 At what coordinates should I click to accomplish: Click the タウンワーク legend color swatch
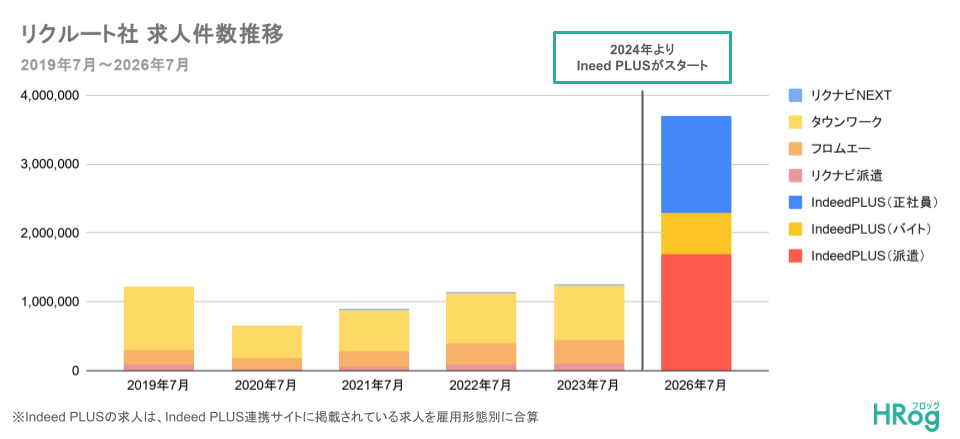pyautogui.click(x=795, y=122)
